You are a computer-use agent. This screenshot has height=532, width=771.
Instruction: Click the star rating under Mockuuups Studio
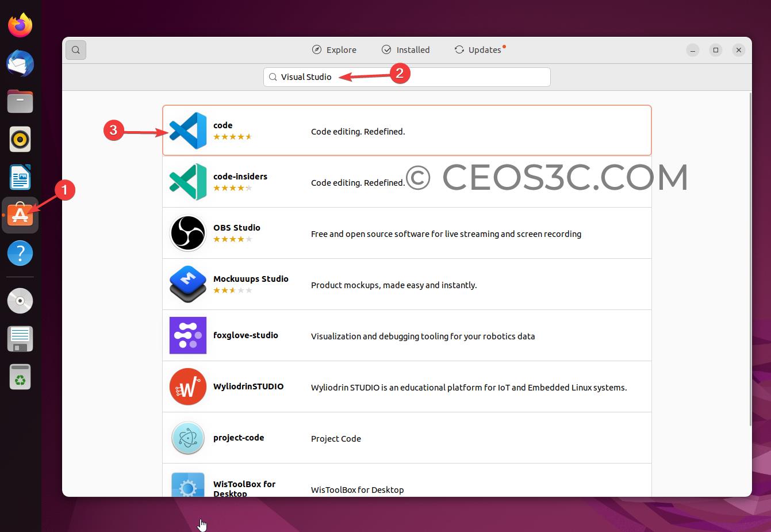pyautogui.click(x=233, y=290)
